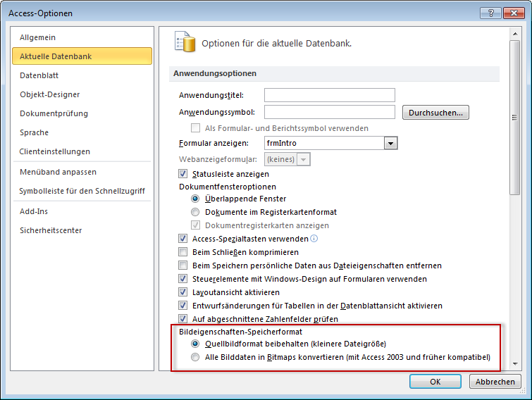The image size is (532, 400).
Task: Select Dokumente im Registerkartenformat radio option
Action: tap(196, 212)
